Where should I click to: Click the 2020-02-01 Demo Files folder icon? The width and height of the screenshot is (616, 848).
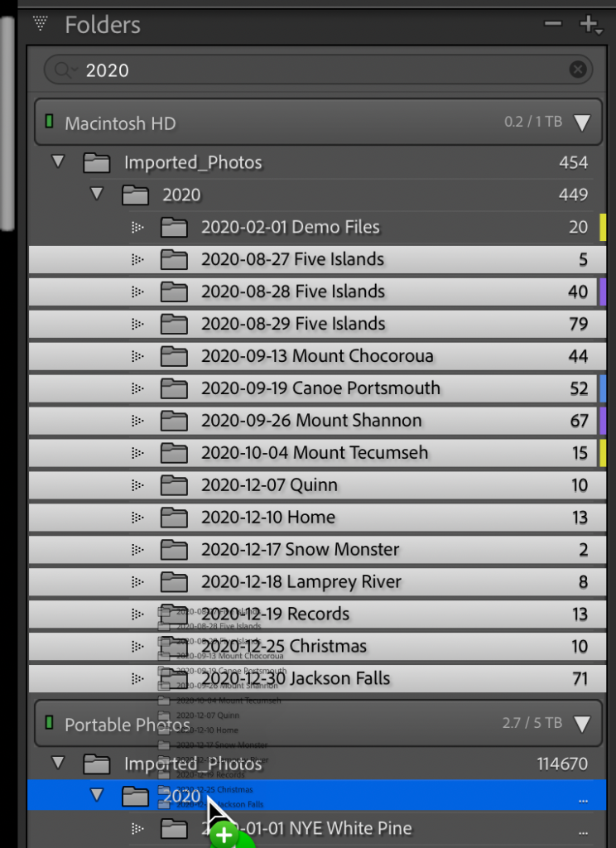[174, 227]
